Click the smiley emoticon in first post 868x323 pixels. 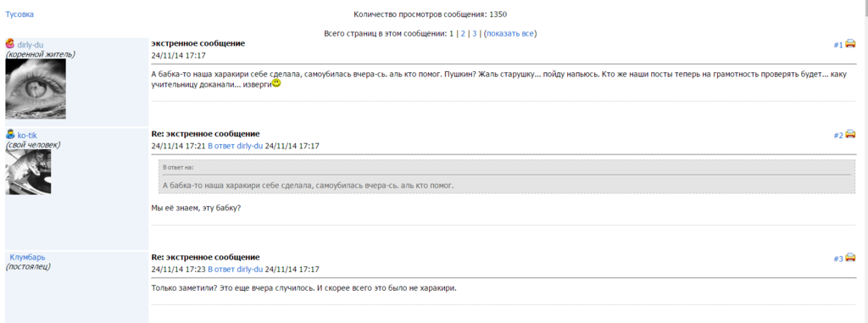(x=277, y=84)
